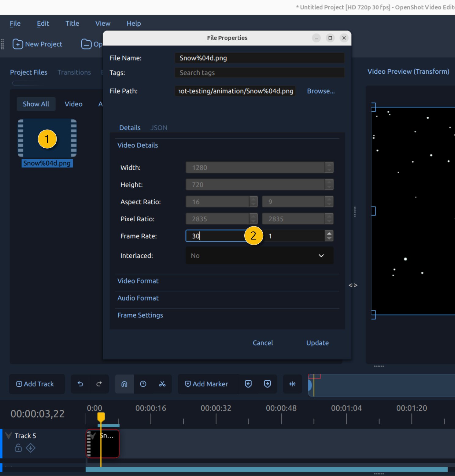Open the Track 5 menu arrow
Viewport: 455px width, 476px height.
pyautogui.click(x=9, y=436)
